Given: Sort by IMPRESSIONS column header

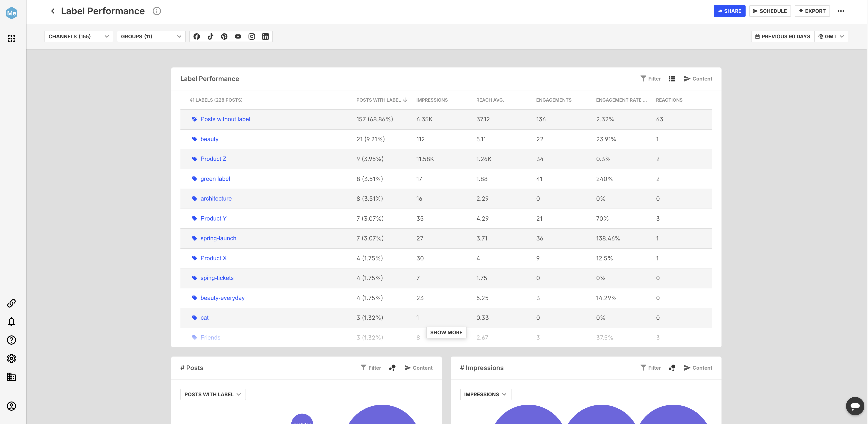Looking at the screenshot, I should pyautogui.click(x=432, y=100).
